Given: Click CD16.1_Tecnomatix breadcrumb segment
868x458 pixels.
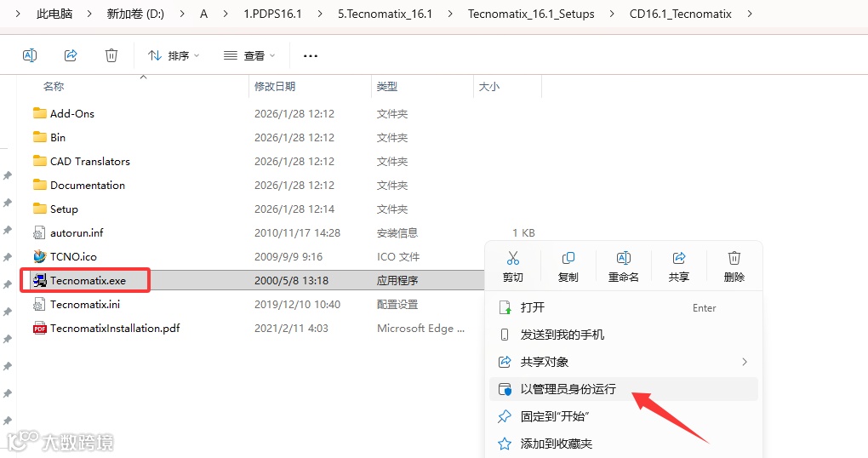Looking at the screenshot, I should click(680, 14).
